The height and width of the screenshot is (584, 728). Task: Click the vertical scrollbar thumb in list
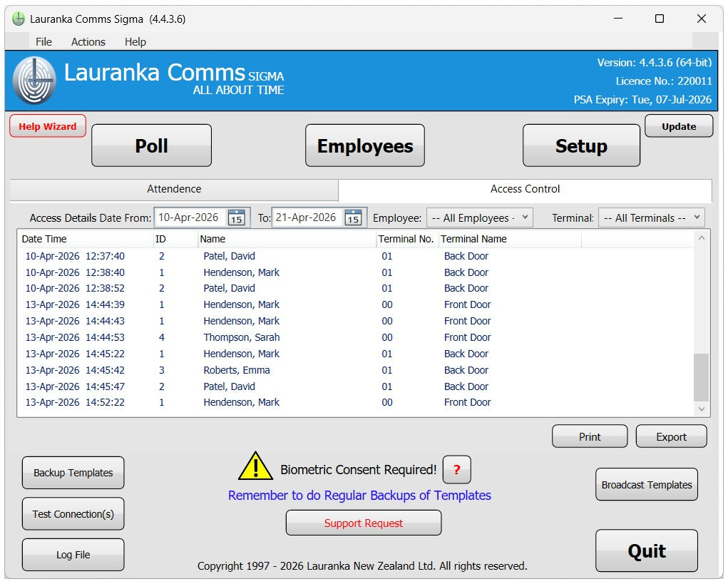pyautogui.click(x=702, y=377)
